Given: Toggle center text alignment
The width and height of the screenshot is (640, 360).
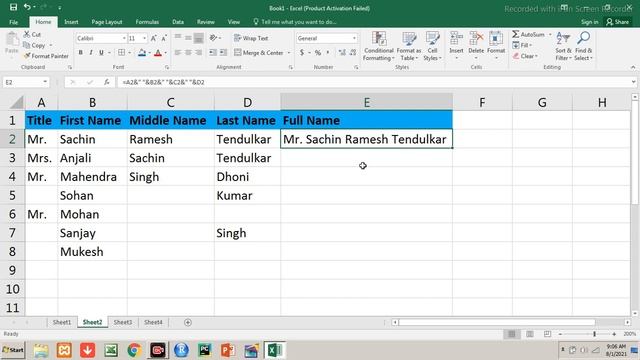Looking at the screenshot, I should pyautogui.click(x=188, y=52).
